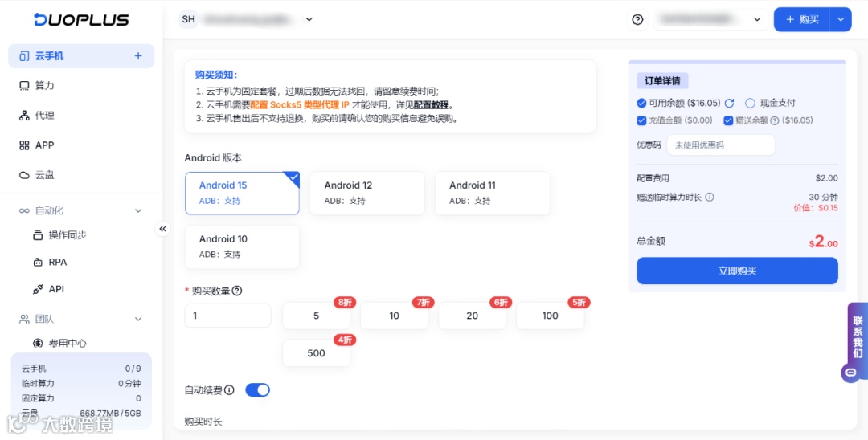Refresh the available balance
Image resolution: width=868 pixels, height=440 pixels.
tap(730, 103)
